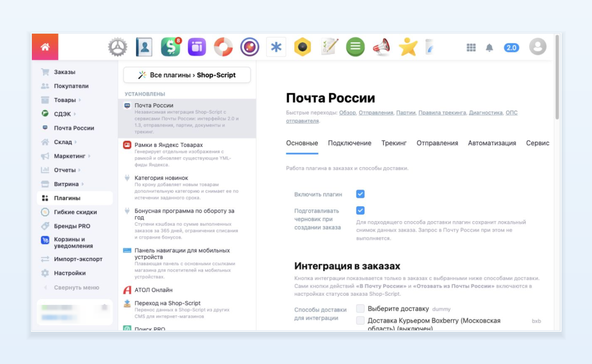Viewport: 592px width, 364px height.
Task: Open the user avatar profile
Action: pyautogui.click(x=538, y=47)
